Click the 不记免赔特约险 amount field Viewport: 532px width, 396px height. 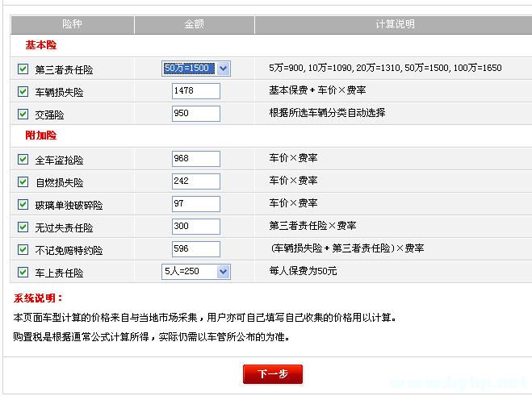click(x=195, y=249)
